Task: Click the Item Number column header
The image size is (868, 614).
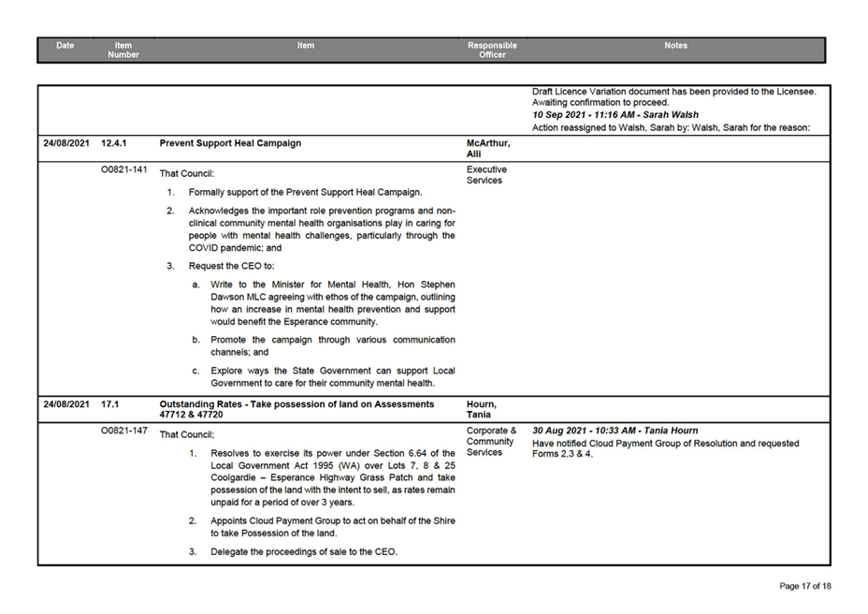Action: [123, 50]
